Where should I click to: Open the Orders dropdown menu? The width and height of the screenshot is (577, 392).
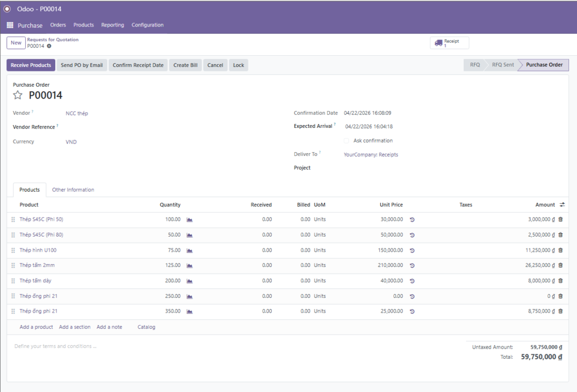[x=58, y=25]
